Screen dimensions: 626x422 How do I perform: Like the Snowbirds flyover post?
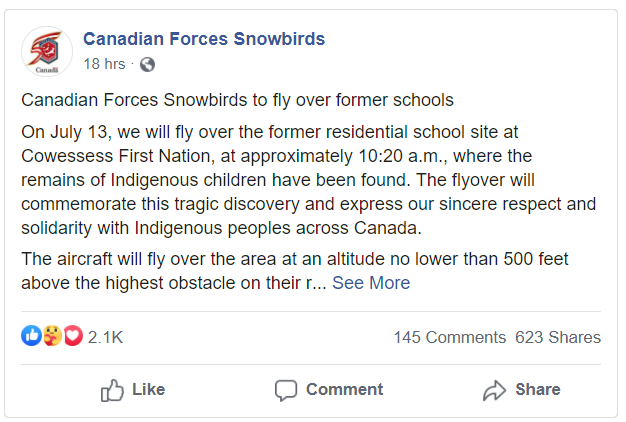click(x=133, y=390)
